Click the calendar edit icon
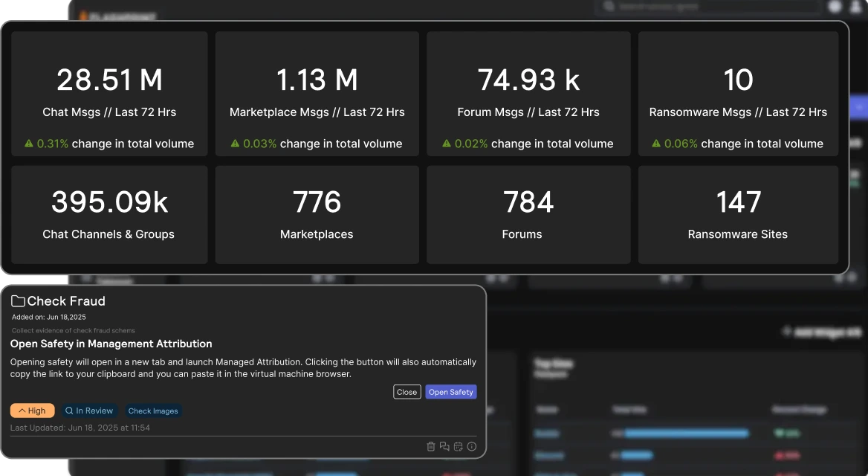Screen dimensions: 868x476 click(458, 447)
